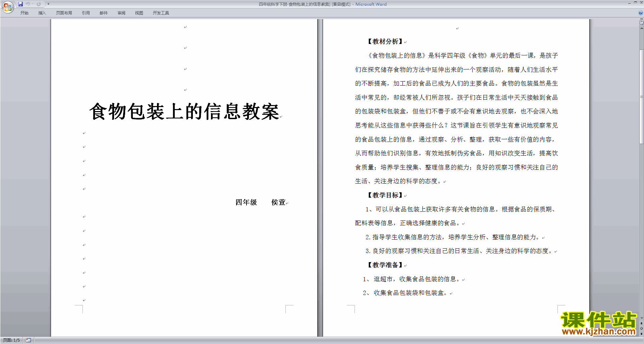Open the 页面布局 ribbon tab

64,13
